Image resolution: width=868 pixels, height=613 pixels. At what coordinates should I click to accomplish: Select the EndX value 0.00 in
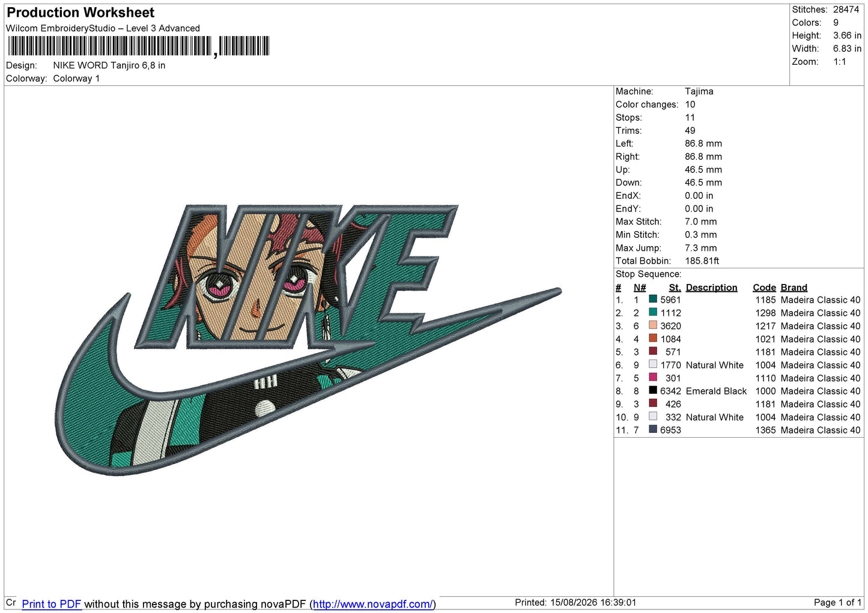tap(699, 196)
